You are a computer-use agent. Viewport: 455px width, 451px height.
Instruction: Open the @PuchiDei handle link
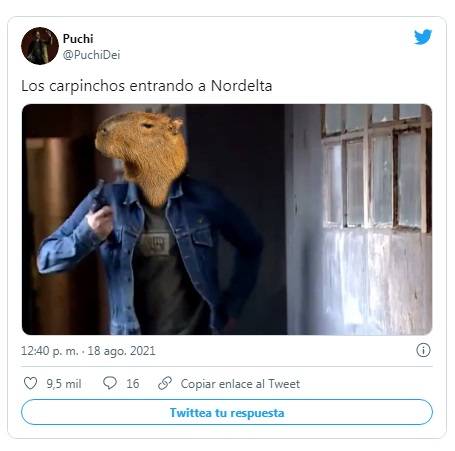(91, 55)
